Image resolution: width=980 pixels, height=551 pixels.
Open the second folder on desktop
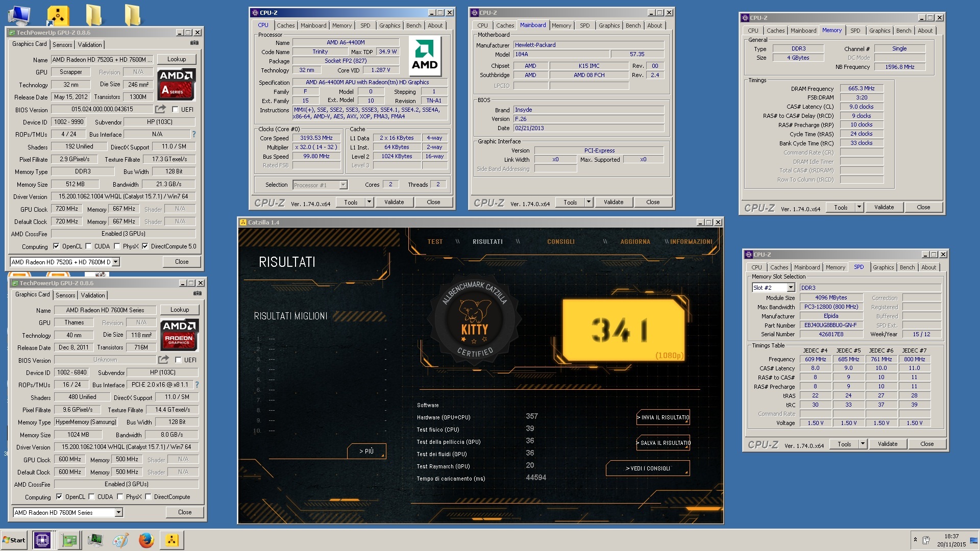tap(133, 15)
